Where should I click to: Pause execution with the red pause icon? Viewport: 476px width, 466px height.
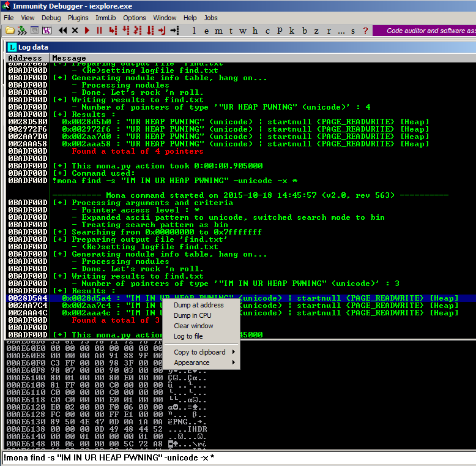pyautogui.click(x=99, y=31)
